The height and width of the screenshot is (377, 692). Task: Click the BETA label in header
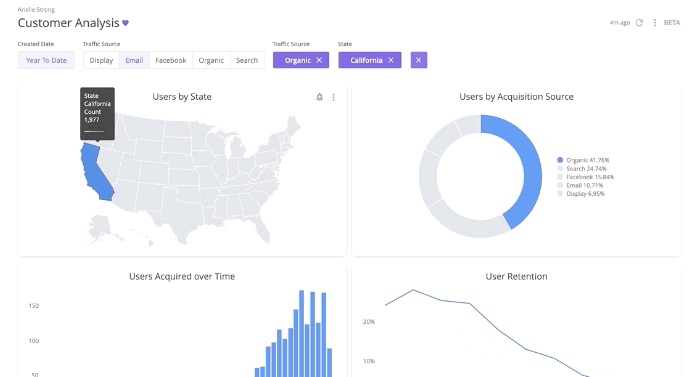click(672, 23)
